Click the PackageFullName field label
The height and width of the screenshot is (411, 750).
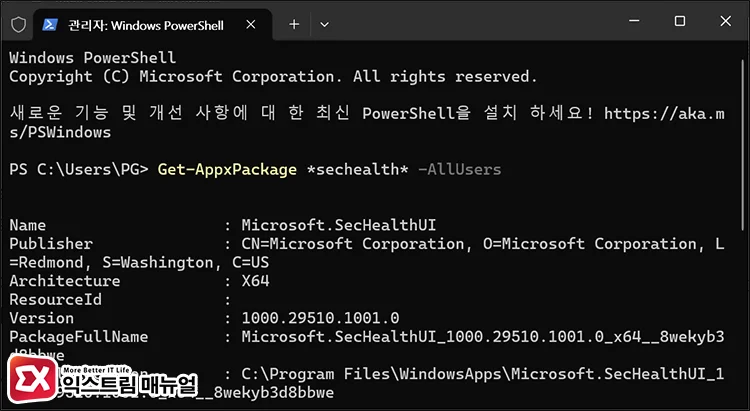tap(78, 337)
